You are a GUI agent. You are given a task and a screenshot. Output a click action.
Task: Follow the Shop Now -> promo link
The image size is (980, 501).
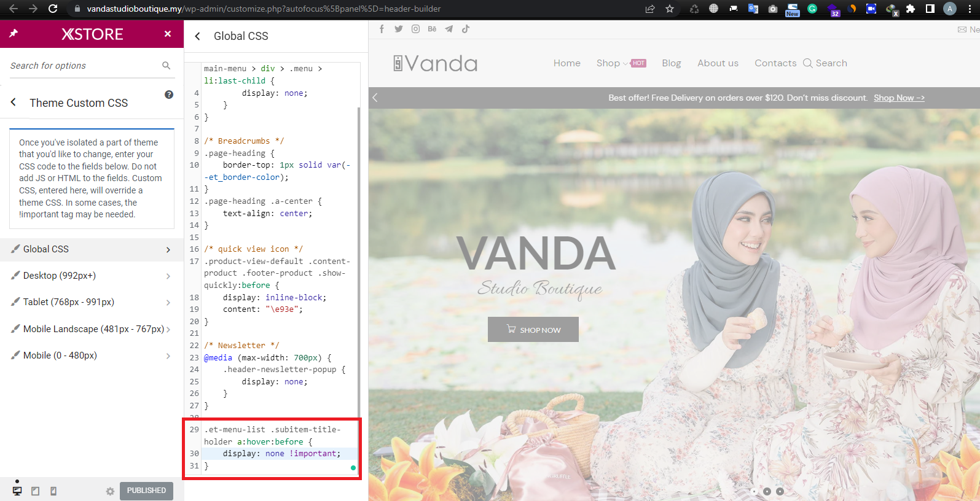pyautogui.click(x=899, y=98)
